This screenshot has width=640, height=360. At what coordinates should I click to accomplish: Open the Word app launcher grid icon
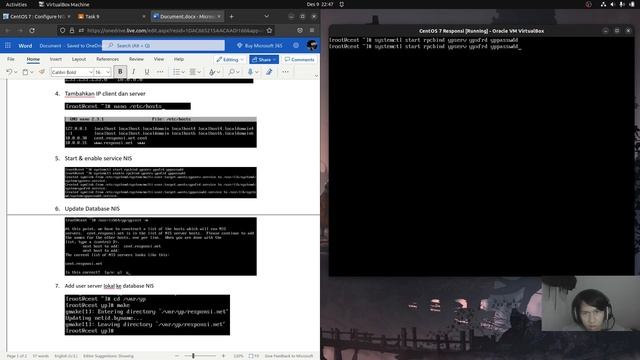coord(8,46)
